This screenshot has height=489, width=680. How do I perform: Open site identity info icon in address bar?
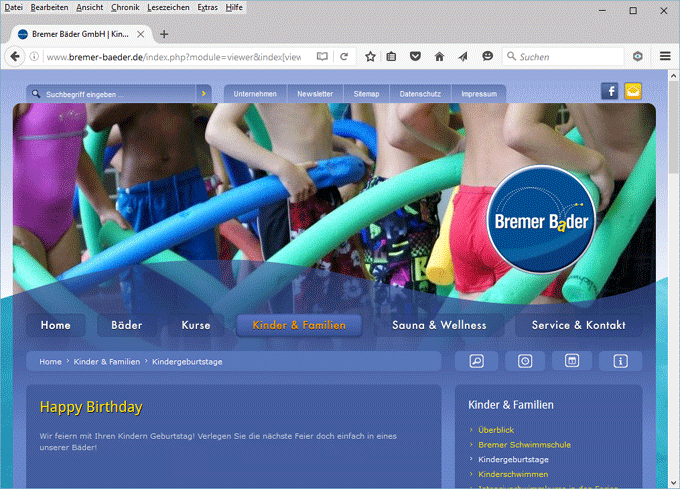coord(34,56)
